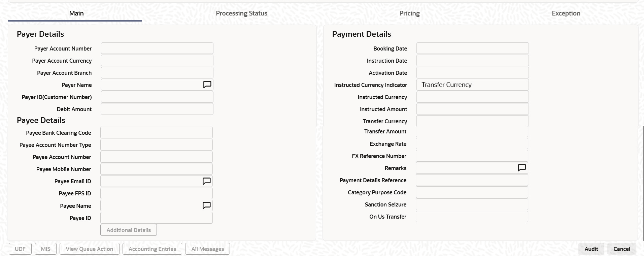Click the Payer Account Number field
Image resolution: width=644 pixels, height=256 pixels.
tap(157, 49)
